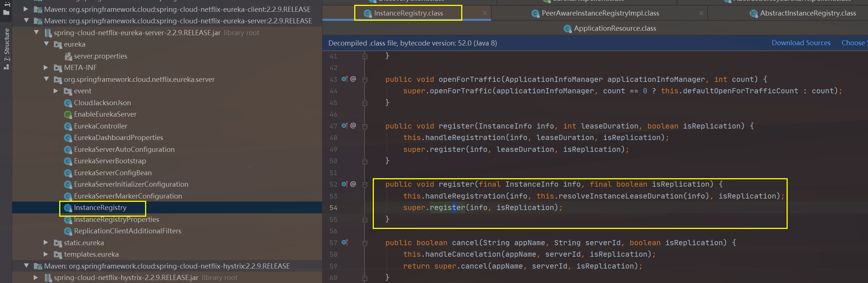Click the ApplicationResource.class tab file icon

coord(567,29)
